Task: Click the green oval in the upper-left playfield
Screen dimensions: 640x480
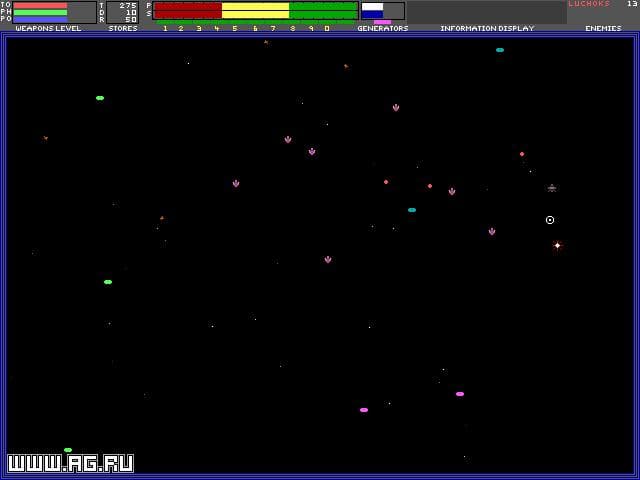Action: point(100,98)
